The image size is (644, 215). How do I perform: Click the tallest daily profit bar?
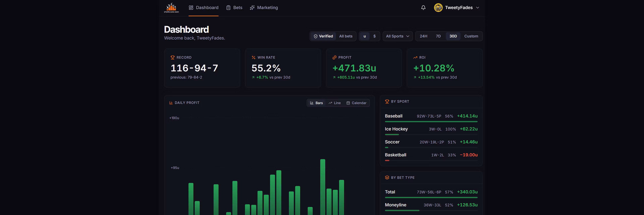(323, 187)
